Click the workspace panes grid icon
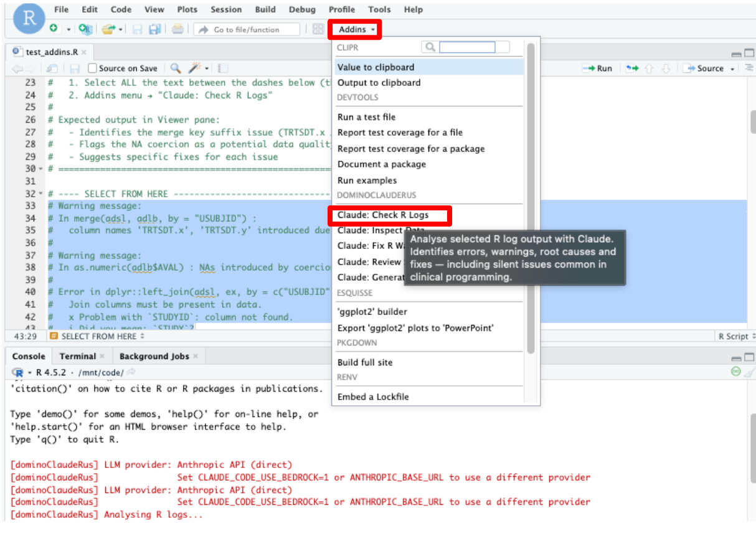Viewport: 756px width, 544px height. coord(318,29)
